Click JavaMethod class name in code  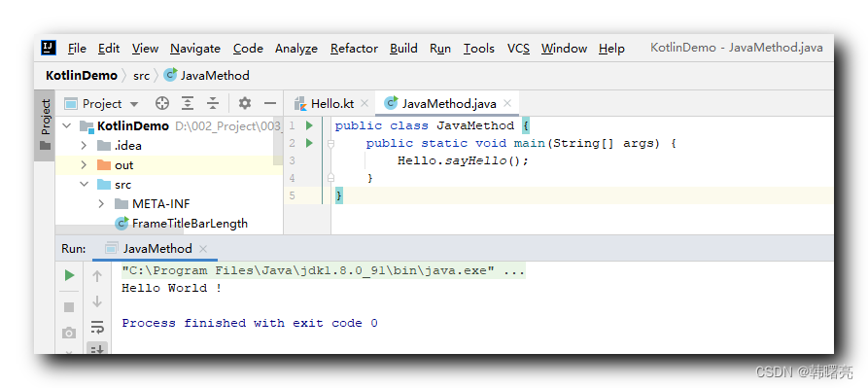[475, 126]
